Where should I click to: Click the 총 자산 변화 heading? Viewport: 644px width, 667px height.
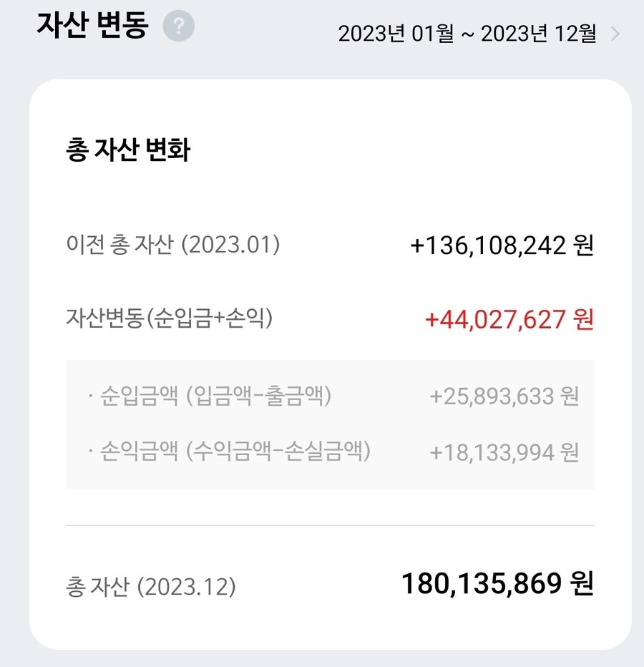click(127, 151)
